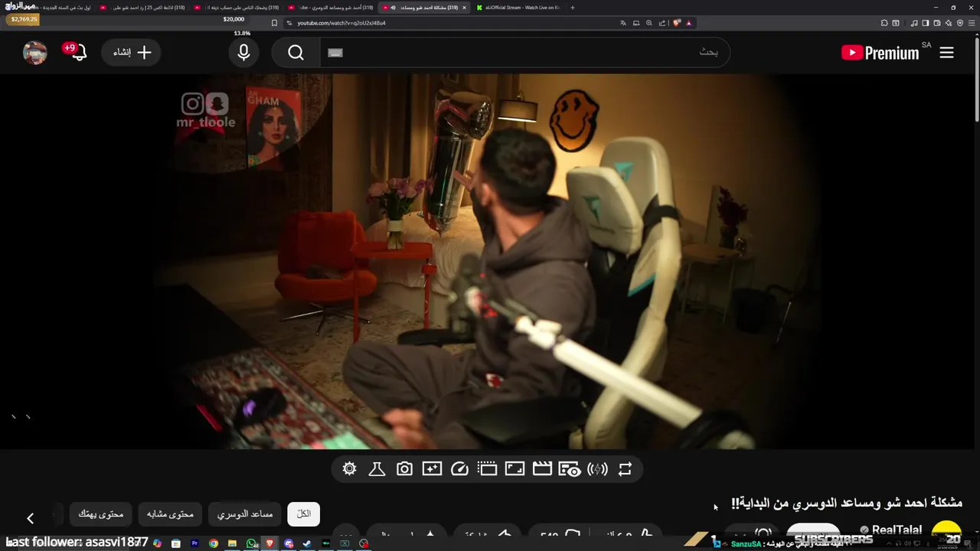Open WhatsApp from the taskbar
The image size is (980, 551).
tap(251, 543)
